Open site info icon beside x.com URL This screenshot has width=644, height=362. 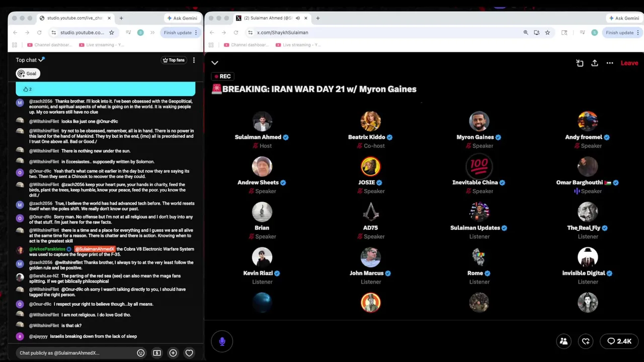pyautogui.click(x=250, y=33)
